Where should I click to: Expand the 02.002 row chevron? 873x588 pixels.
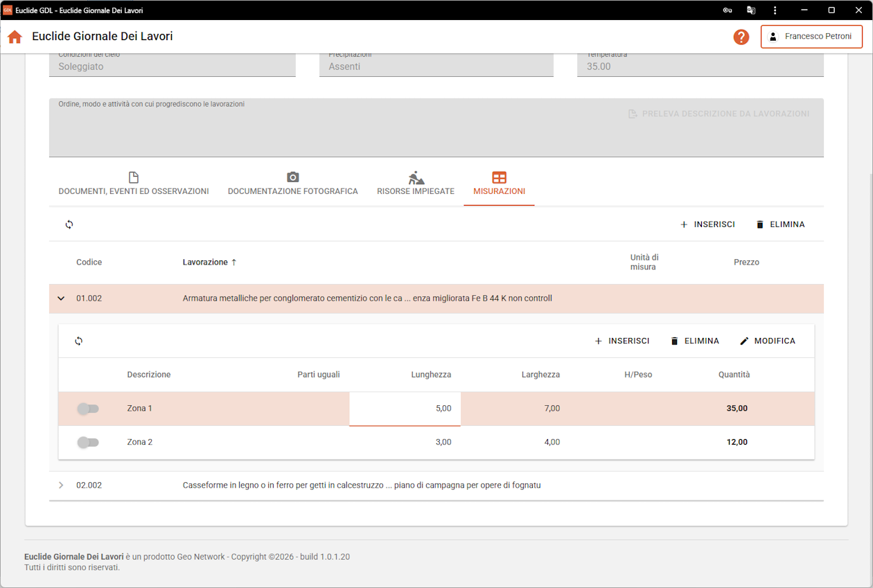(x=61, y=485)
